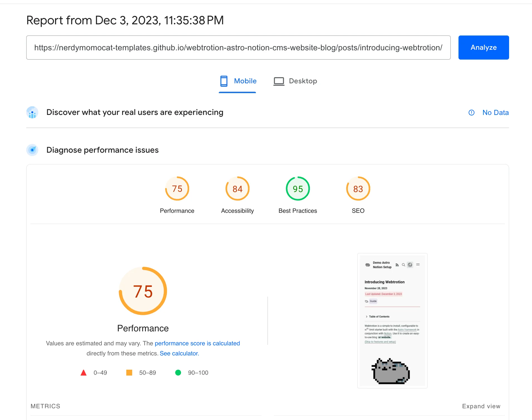The height and width of the screenshot is (420, 532).
Task: Open the Best Practices 95 score gauge
Action: 298,189
